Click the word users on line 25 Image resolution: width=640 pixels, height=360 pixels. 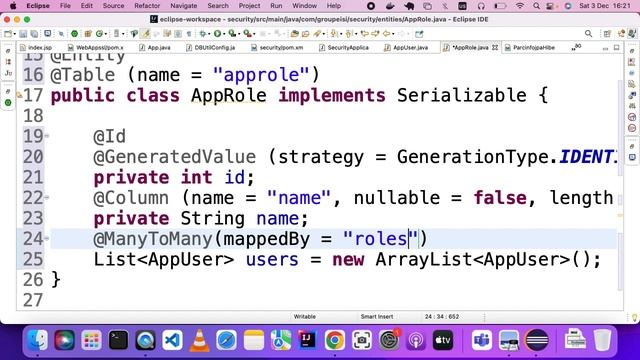272,259
